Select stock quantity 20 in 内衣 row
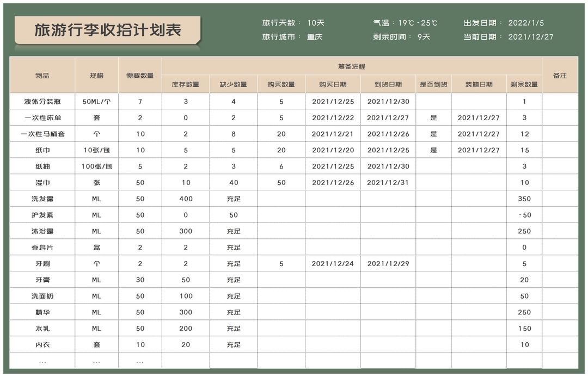The image size is (588, 377). 186,345
